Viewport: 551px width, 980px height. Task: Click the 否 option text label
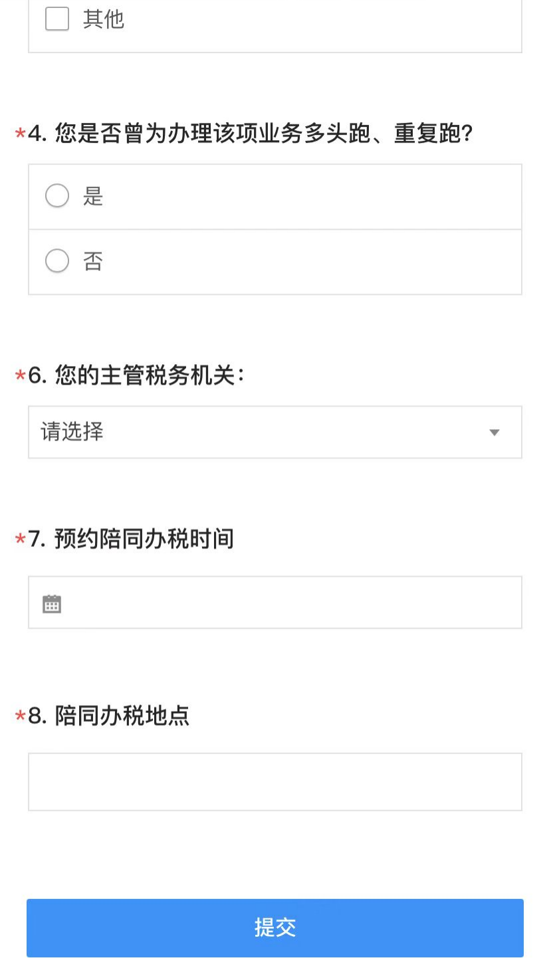(93, 260)
